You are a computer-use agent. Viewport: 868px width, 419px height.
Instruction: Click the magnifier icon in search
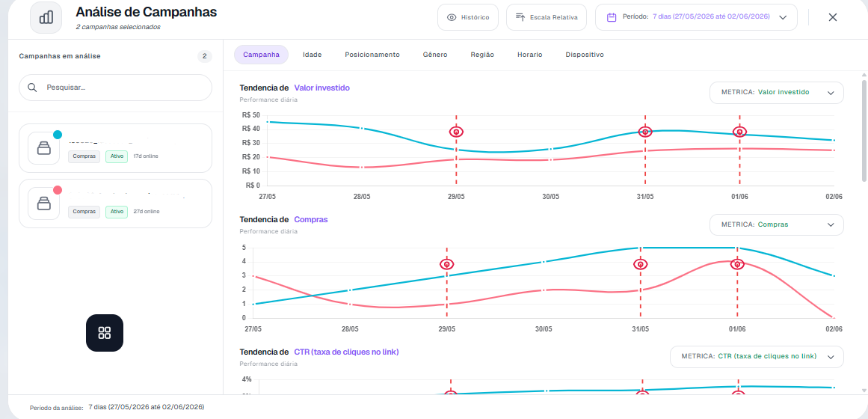click(33, 88)
